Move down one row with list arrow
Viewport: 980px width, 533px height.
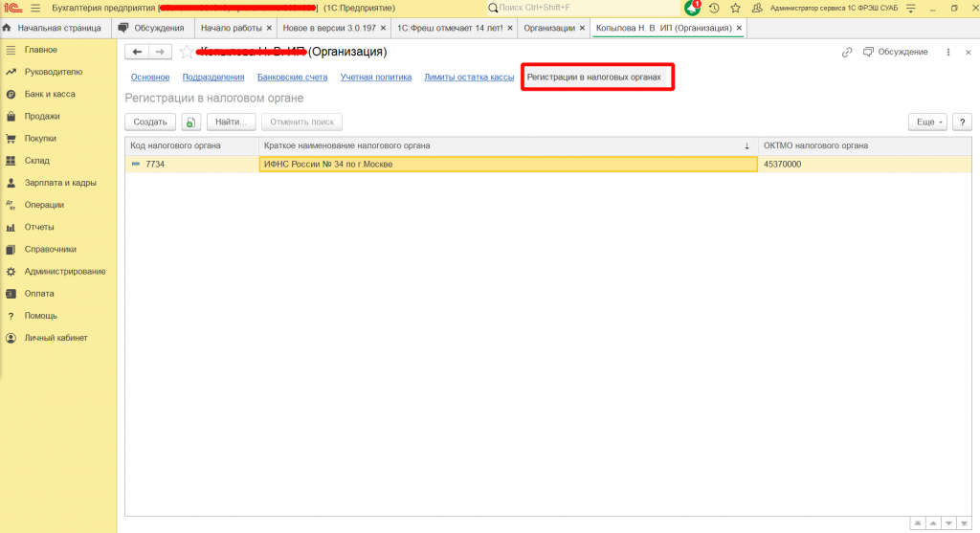[948, 523]
